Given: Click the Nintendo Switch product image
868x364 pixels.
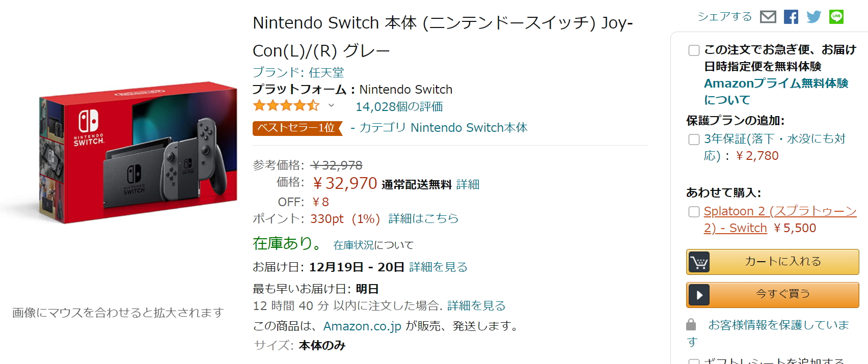Looking at the screenshot, I should pos(138,152).
